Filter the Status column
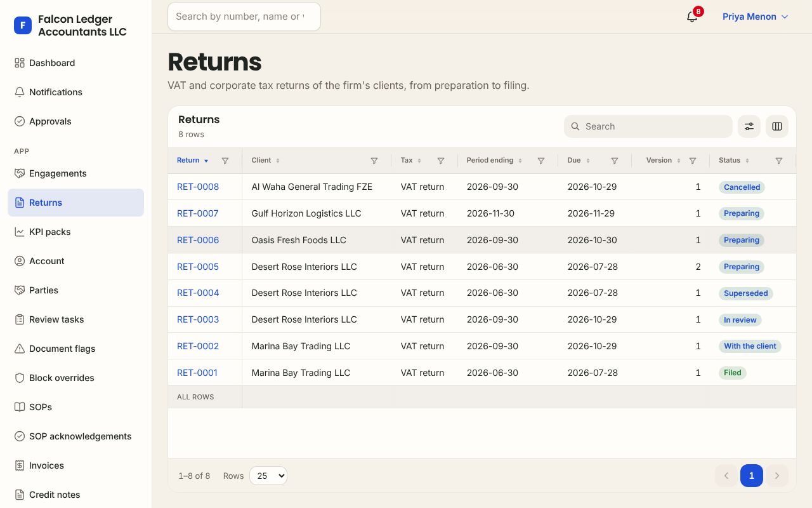Viewport: 812px width, 508px height. 779,161
